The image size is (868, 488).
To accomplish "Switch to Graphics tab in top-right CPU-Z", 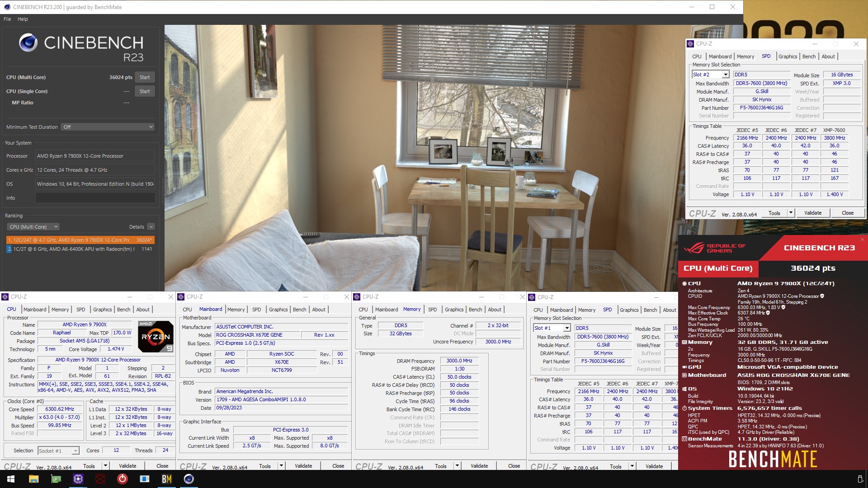I will point(788,56).
